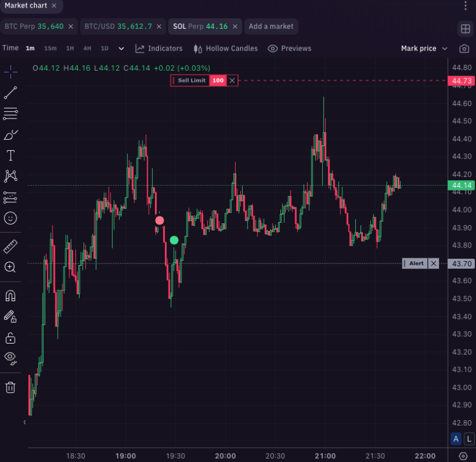Click the 21:00 time axis label
Screen dimensions: 476x462
tap(325, 456)
